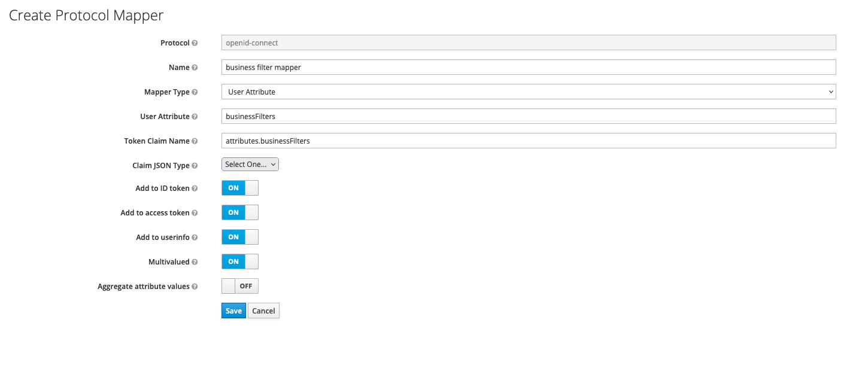The width and height of the screenshot is (868, 365).
Task: Click into the Token Claim Name field
Action: [528, 141]
